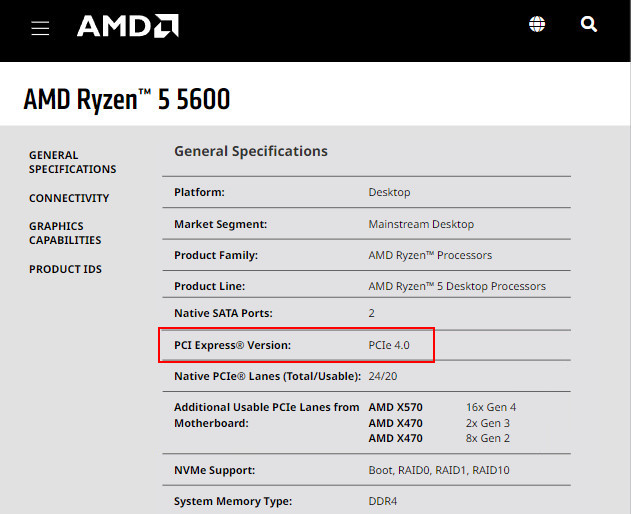Select the PCIe 4.0 value text

pos(389,345)
